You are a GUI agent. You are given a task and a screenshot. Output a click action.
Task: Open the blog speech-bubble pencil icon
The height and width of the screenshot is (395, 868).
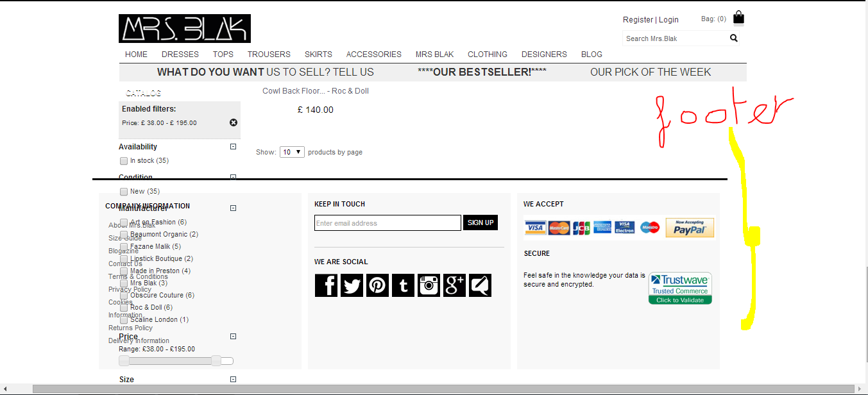(480, 285)
